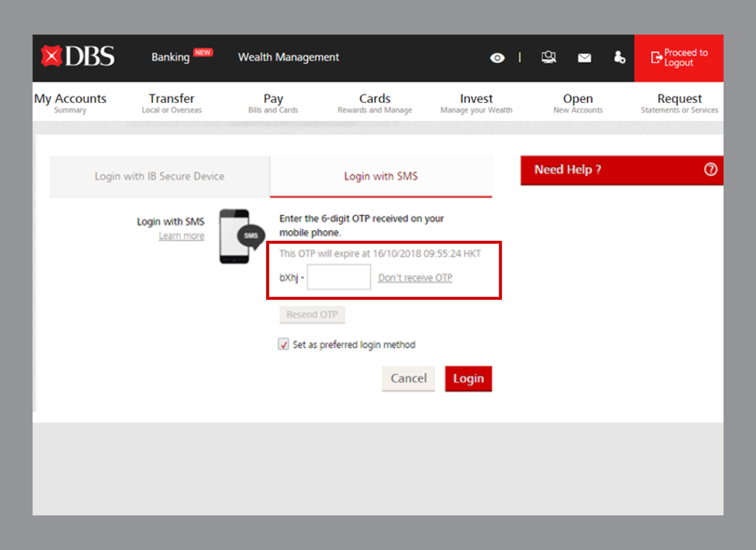Click the Don't receive OTP link

pyautogui.click(x=415, y=278)
